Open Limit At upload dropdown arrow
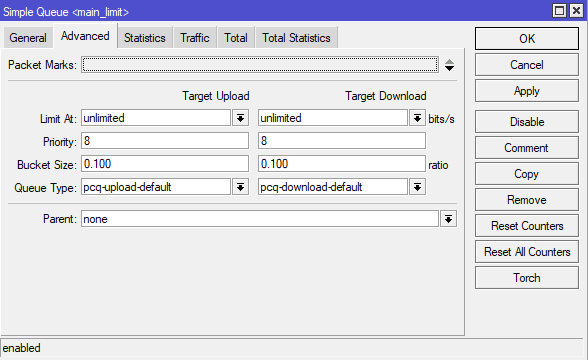The image size is (588, 360). click(240, 118)
